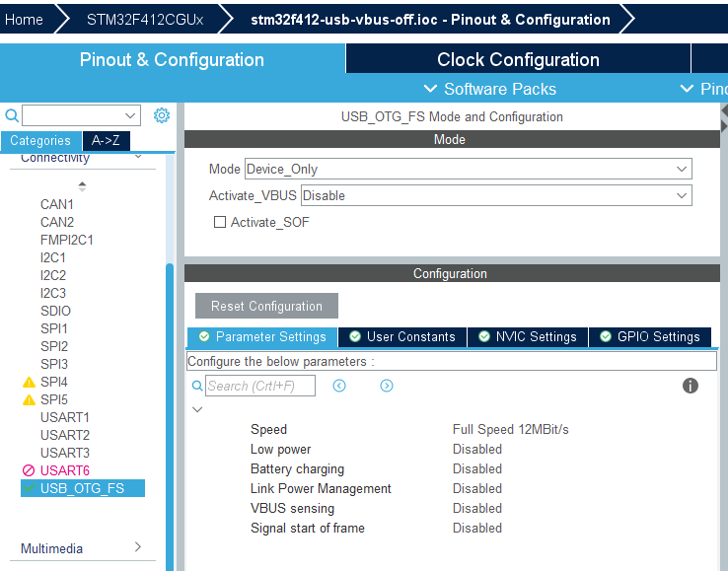Select USART2 peripheral

coord(65,435)
